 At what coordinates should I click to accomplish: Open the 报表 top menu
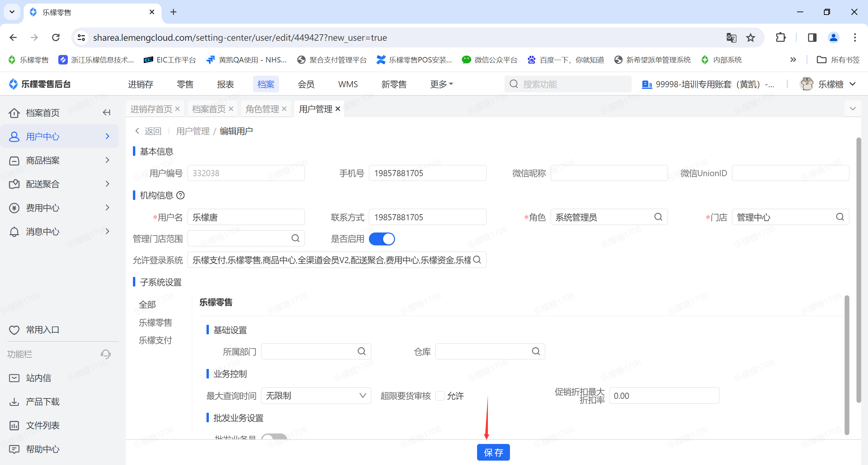(225, 84)
